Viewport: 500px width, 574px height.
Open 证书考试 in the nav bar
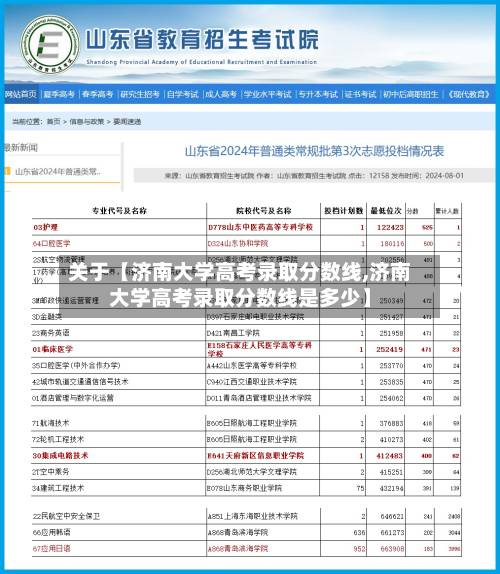360,94
